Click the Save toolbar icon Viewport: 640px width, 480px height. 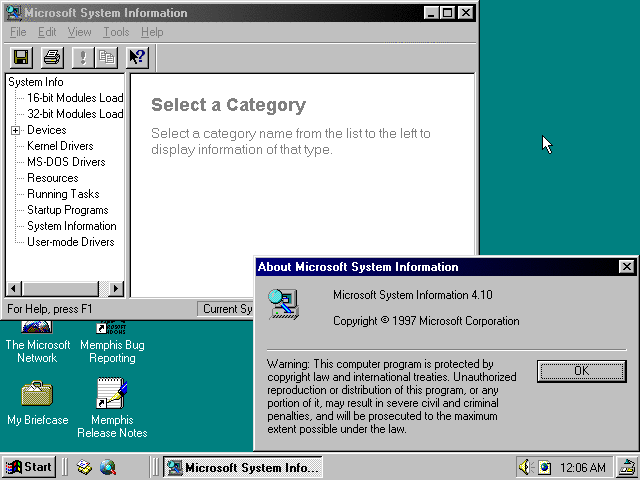click(x=21, y=57)
